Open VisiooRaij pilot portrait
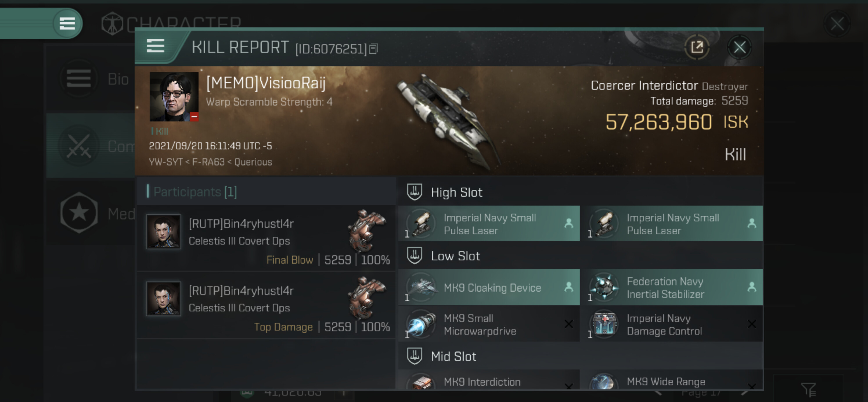 (174, 96)
